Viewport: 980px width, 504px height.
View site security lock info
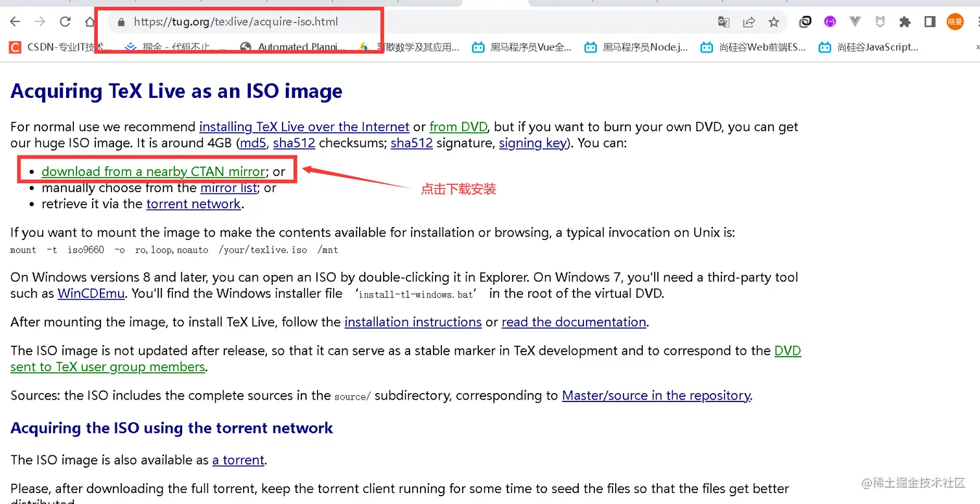tap(121, 22)
